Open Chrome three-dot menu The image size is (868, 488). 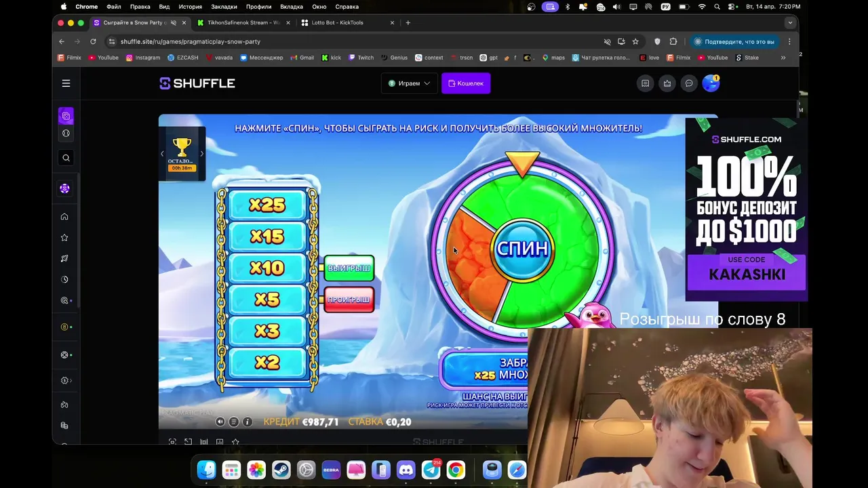click(789, 41)
